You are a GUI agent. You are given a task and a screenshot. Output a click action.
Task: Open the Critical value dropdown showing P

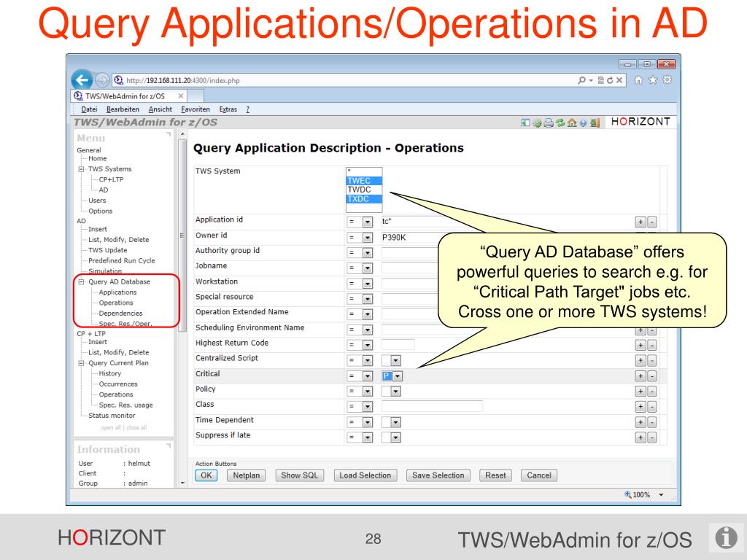click(398, 376)
